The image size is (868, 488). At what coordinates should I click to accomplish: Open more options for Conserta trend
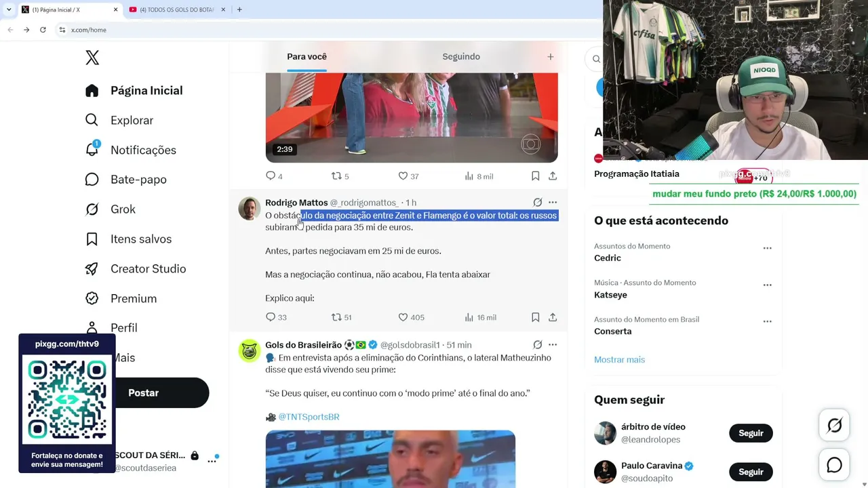(x=768, y=321)
